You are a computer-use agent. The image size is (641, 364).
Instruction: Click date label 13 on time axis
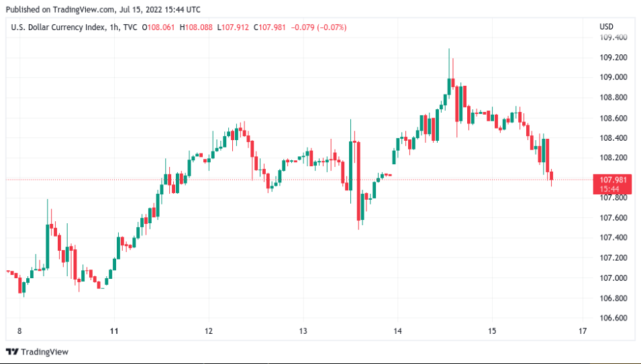(303, 331)
